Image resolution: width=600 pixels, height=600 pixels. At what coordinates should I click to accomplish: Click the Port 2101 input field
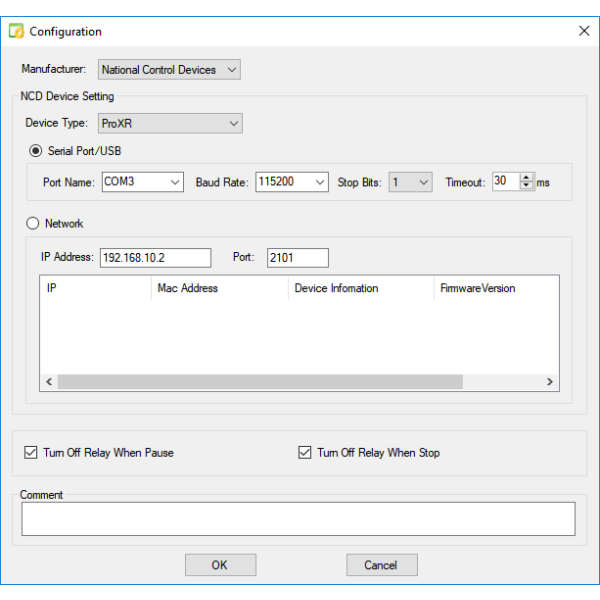pyautogui.click(x=298, y=258)
